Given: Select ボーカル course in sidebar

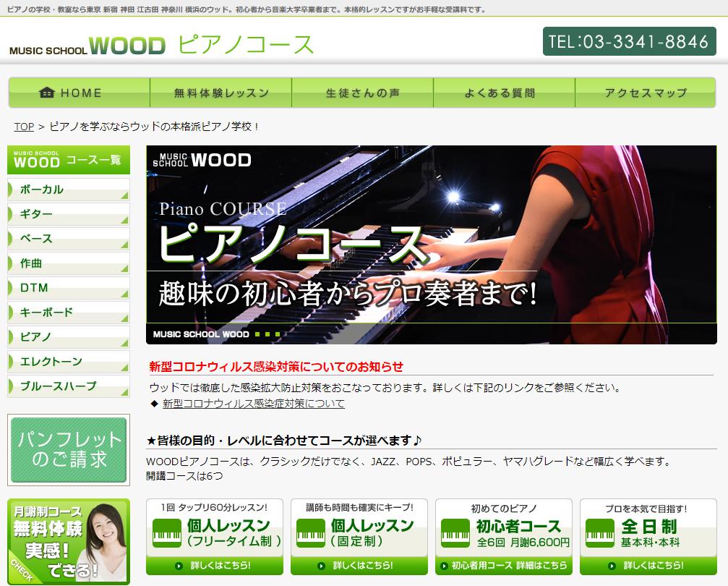Looking at the screenshot, I should [x=69, y=190].
